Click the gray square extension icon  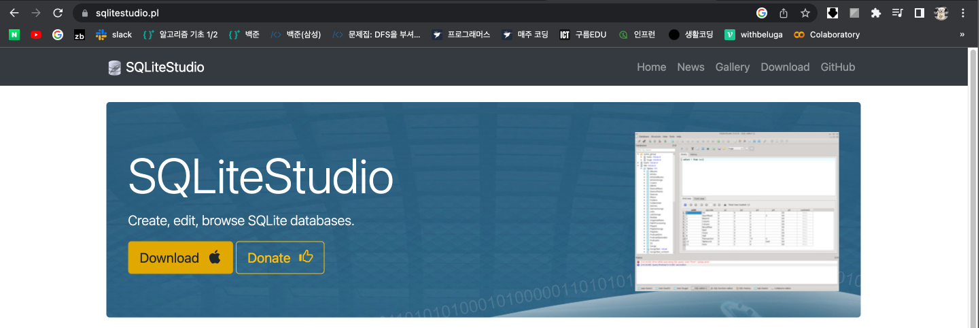[x=854, y=13]
